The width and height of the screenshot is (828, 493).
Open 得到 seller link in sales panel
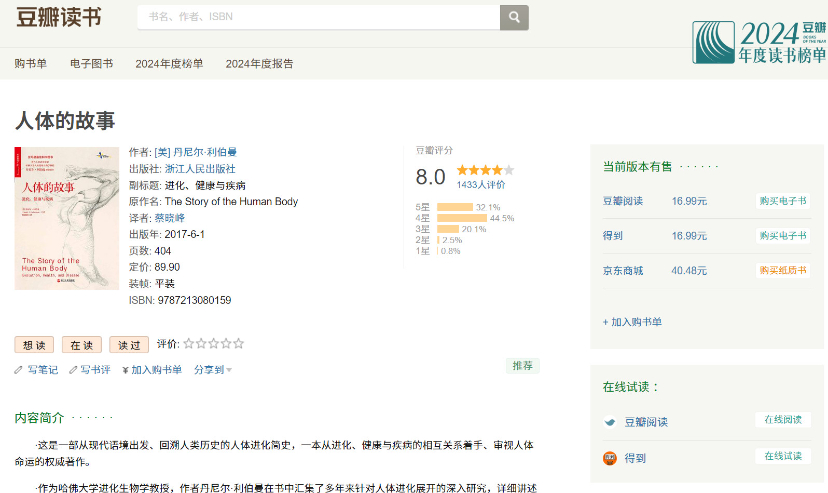613,236
